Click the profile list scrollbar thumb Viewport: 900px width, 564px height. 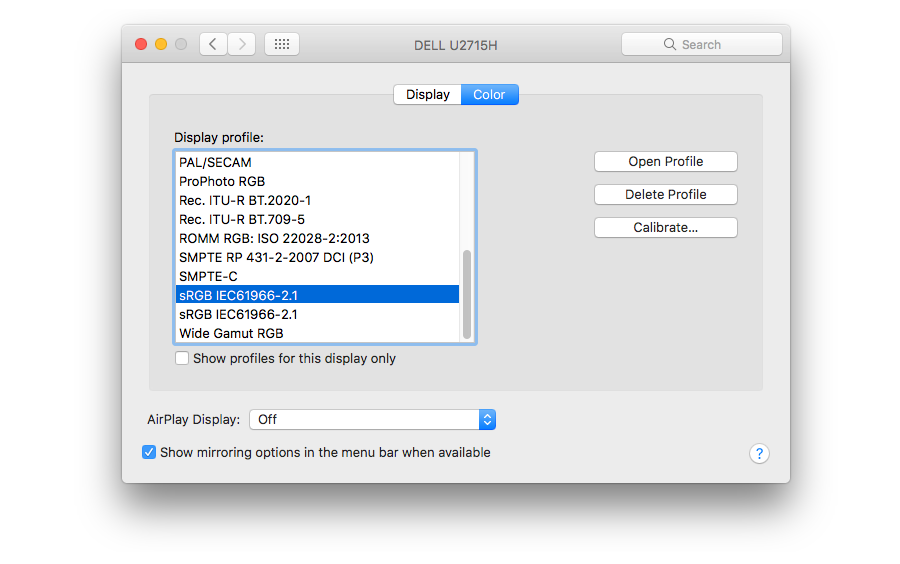tap(467, 294)
